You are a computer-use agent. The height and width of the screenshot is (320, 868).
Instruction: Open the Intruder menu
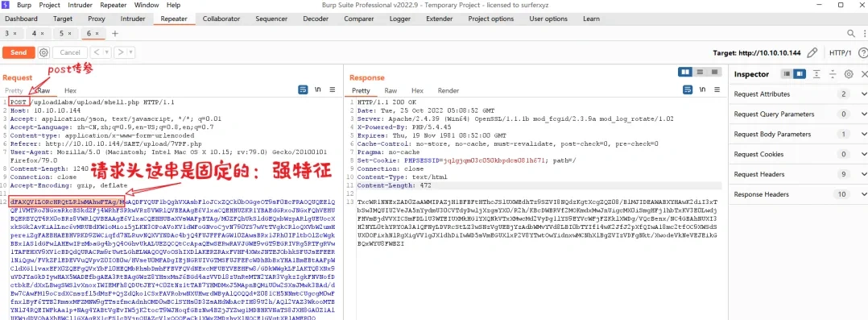(x=81, y=5)
